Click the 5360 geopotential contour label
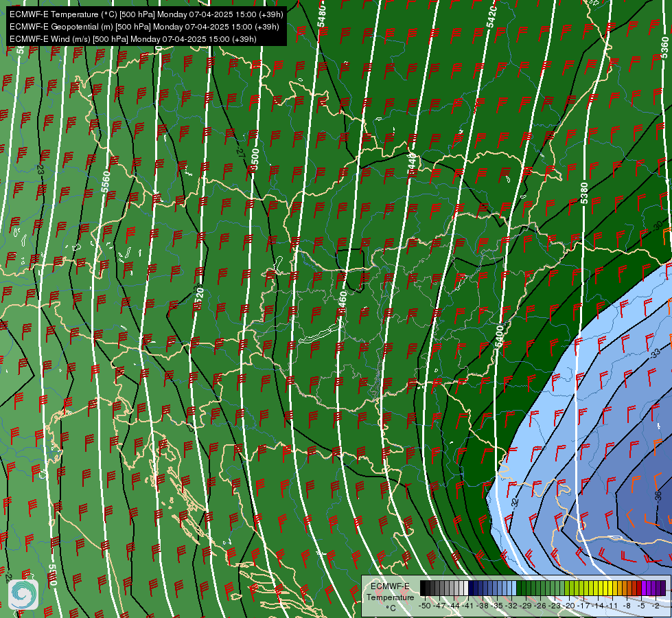Image resolution: width=672 pixels, height=618 pixels. 664,48
